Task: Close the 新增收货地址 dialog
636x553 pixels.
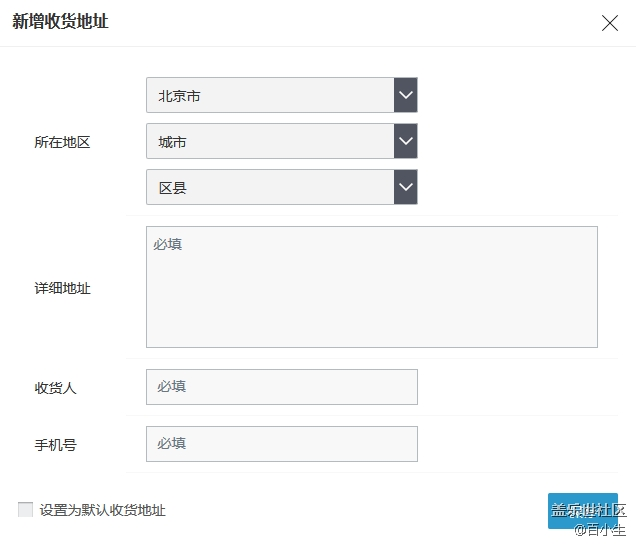Action: [609, 23]
